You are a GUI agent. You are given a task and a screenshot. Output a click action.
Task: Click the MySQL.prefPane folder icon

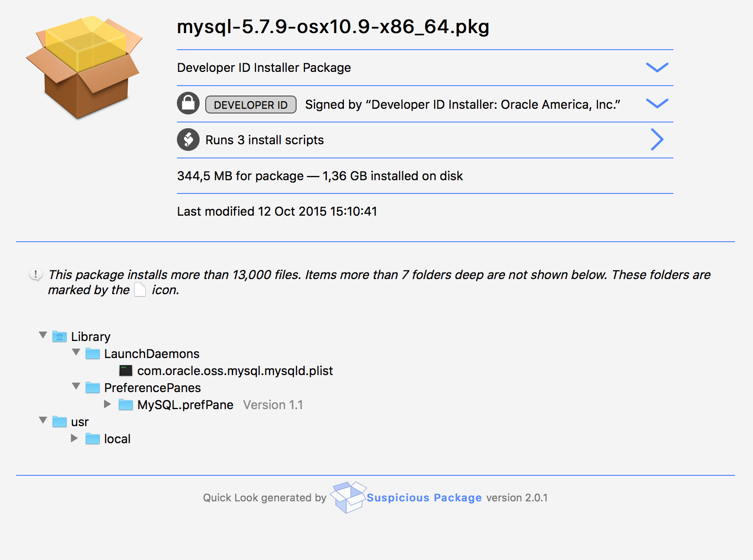pos(126,404)
